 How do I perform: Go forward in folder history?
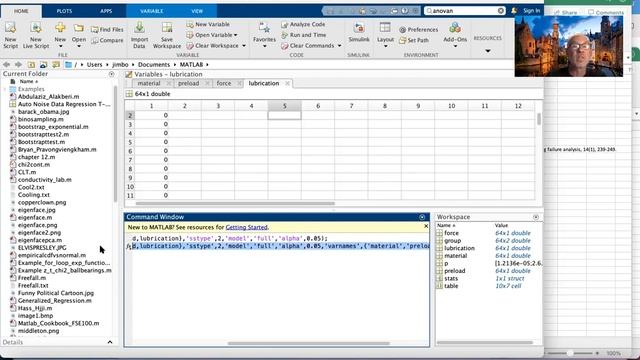18,64
